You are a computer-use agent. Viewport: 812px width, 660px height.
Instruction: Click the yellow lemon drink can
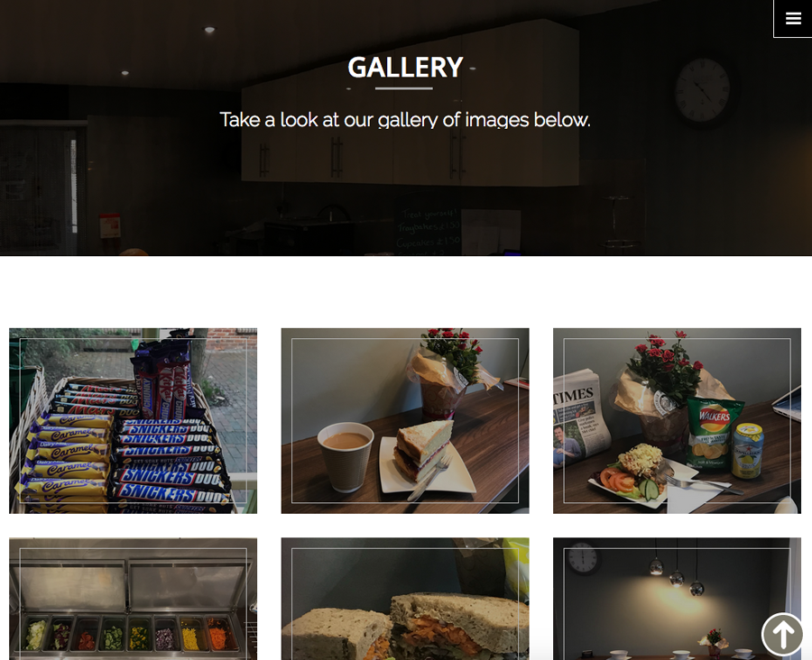[x=748, y=450]
